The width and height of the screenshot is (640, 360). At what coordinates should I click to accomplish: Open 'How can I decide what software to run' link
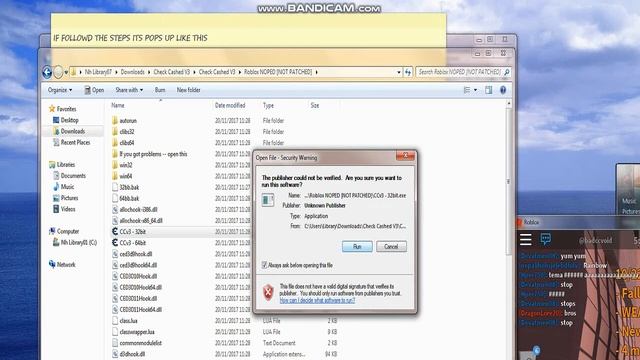[x=317, y=300]
